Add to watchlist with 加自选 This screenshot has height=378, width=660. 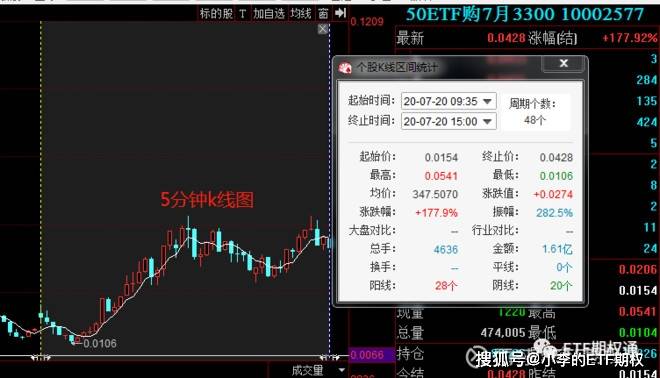coord(269,13)
